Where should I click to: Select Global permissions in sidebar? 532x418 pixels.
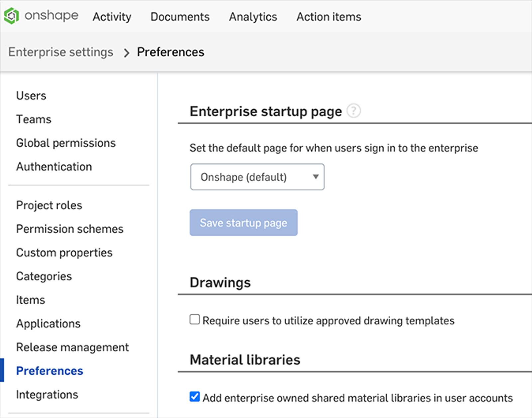(x=66, y=143)
